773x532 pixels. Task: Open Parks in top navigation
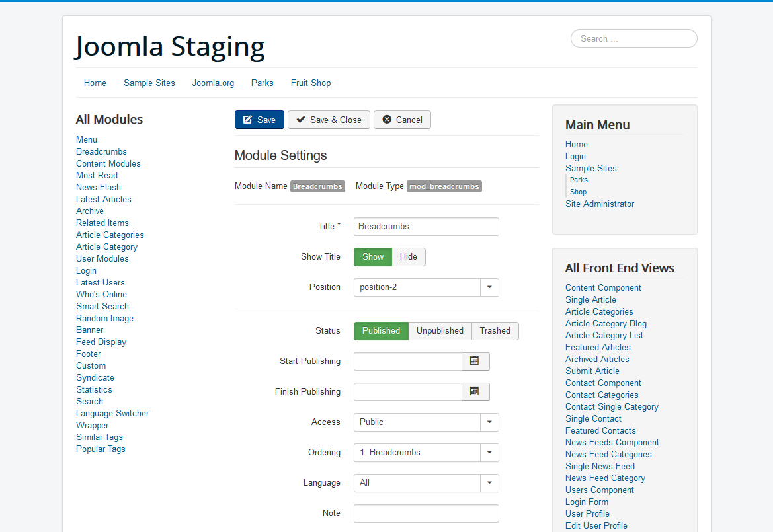click(263, 83)
